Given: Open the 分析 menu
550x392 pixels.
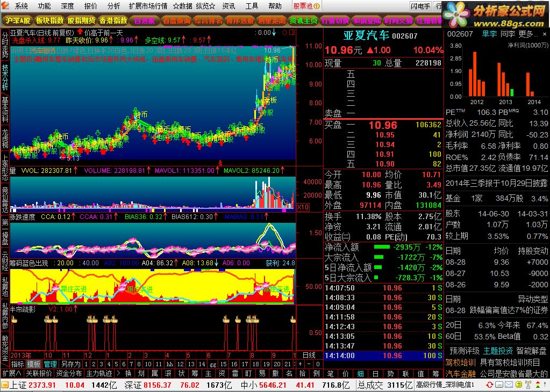Looking at the screenshot, I should click(113, 6).
